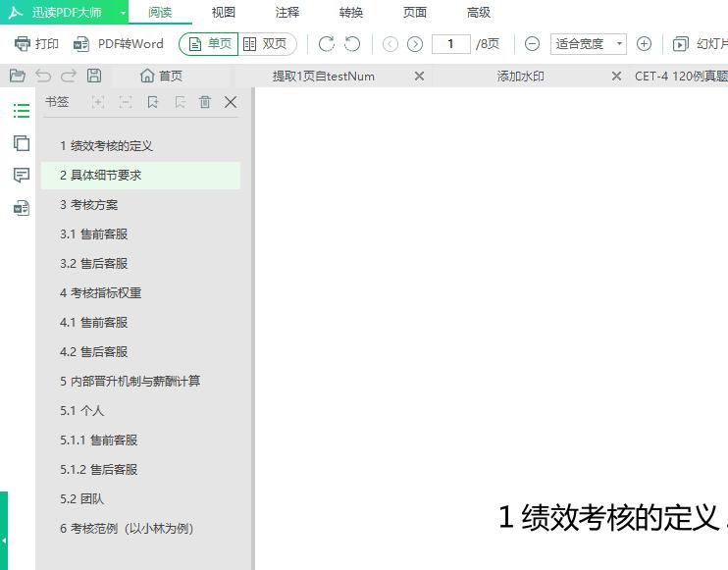The image size is (728, 570).
Task: Select the 阅读 ribbon tab
Action: 160,13
